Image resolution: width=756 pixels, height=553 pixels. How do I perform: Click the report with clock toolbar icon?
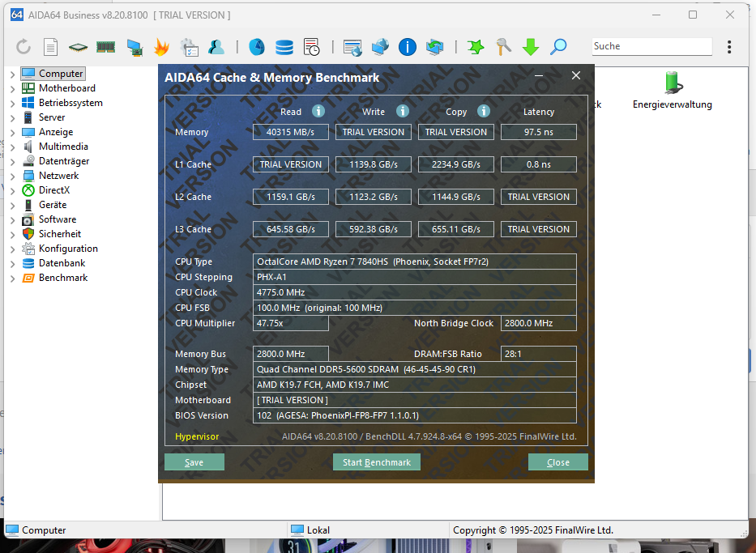(x=311, y=47)
